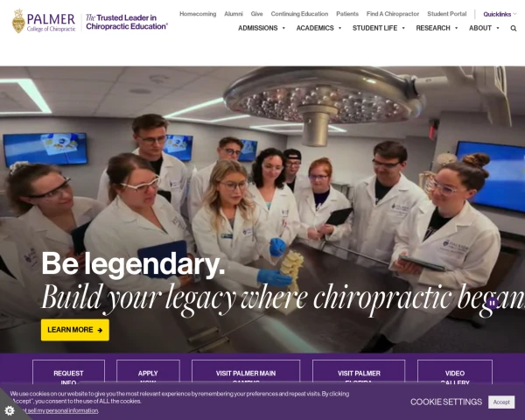Image resolution: width=525 pixels, height=420 pixels.
Task: Open the cookie gear settings icon
Action: [10, 410]
